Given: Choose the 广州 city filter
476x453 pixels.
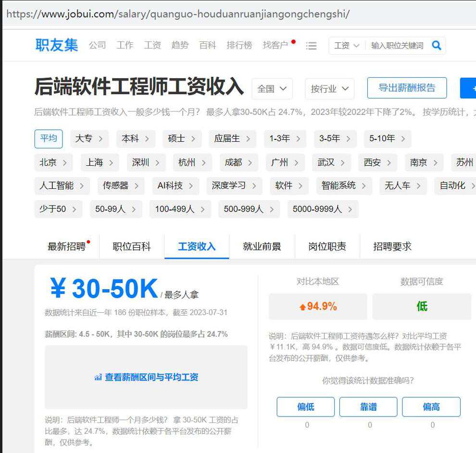Looking at the screenshot, I should tap(285, 162).
